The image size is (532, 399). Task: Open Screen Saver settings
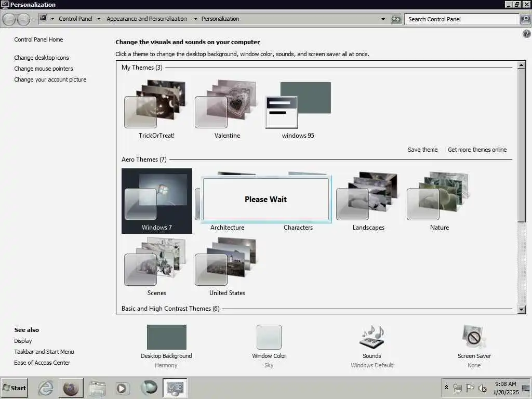pyautogui.click(x=474, y=346)
